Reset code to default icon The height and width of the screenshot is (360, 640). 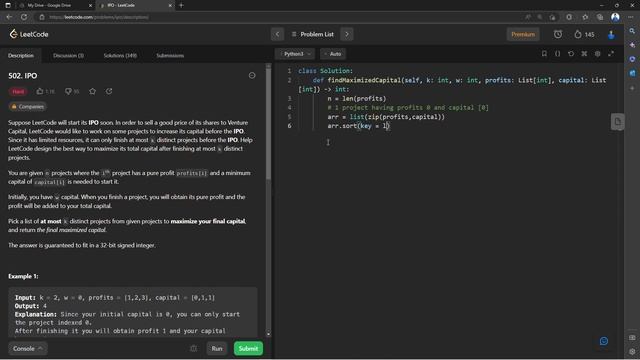(x=571, y=54)
